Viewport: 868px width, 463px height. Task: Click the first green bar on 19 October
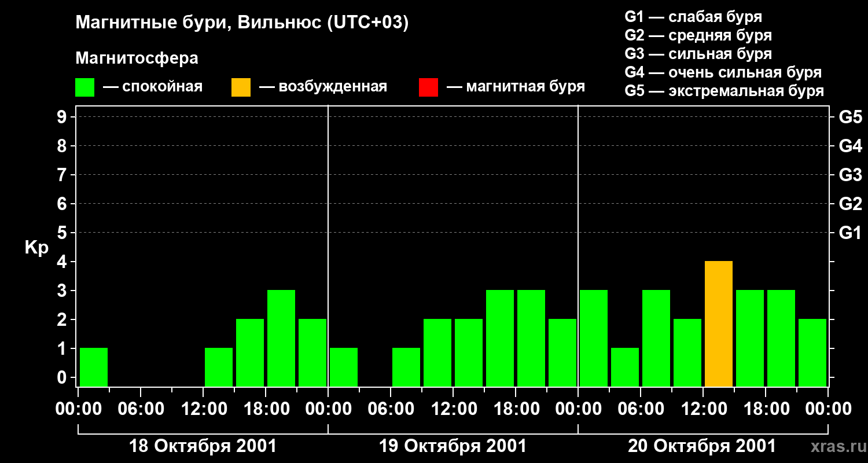[344, 367]
